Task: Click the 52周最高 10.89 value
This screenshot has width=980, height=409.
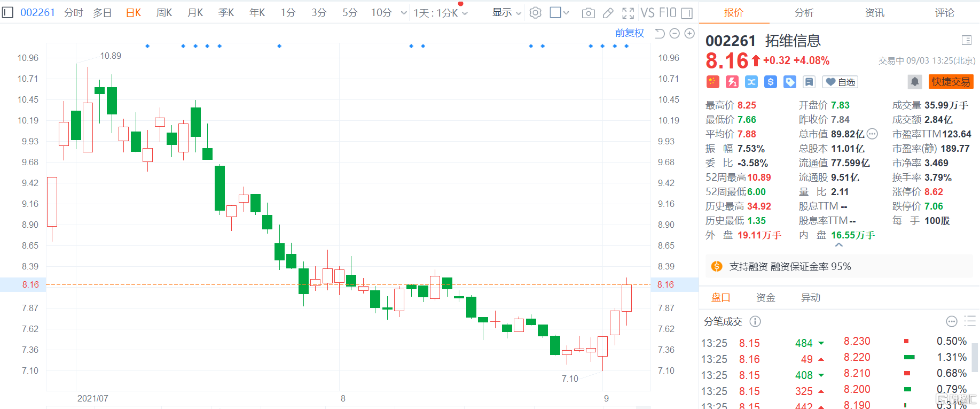Action: [x=759, y=178]
